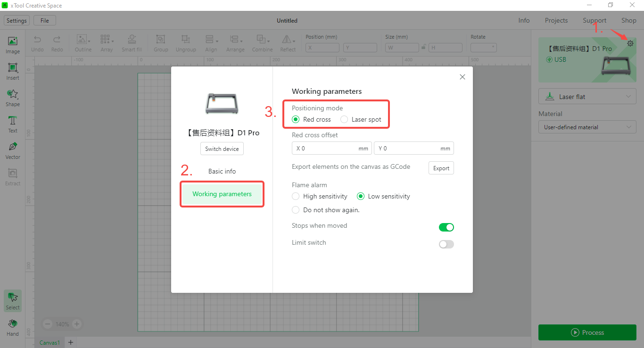Expand the Laser flat processing mode dropdown
This screenshot has height=348, width=644.
click(x=587, y=96)
